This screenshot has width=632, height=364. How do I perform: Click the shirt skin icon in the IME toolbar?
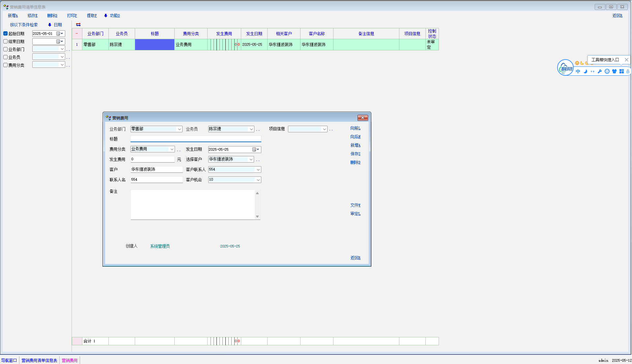point(614,71)
